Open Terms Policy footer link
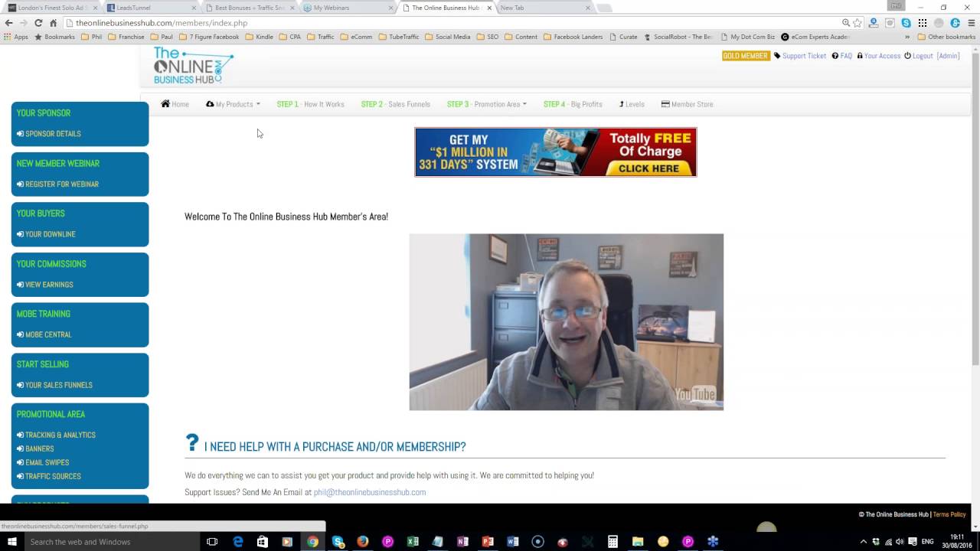 949,514
